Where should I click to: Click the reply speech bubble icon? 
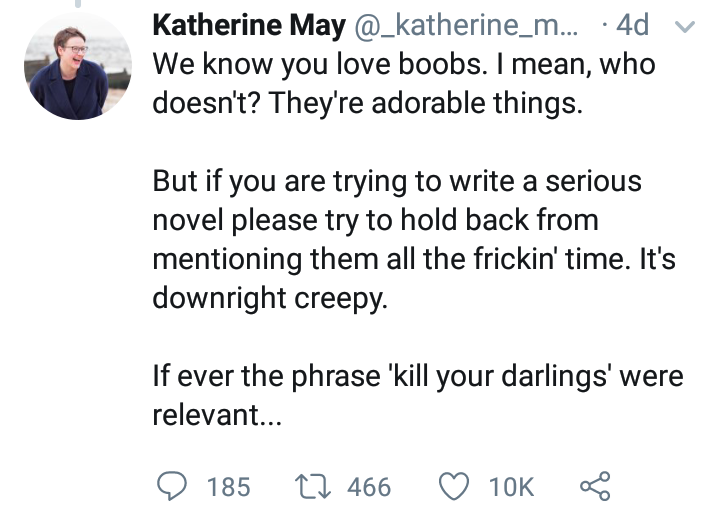(x=172, y=487)
